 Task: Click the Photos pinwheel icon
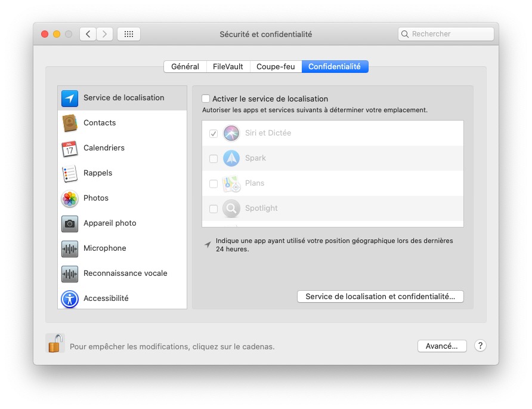pos(70,198)
